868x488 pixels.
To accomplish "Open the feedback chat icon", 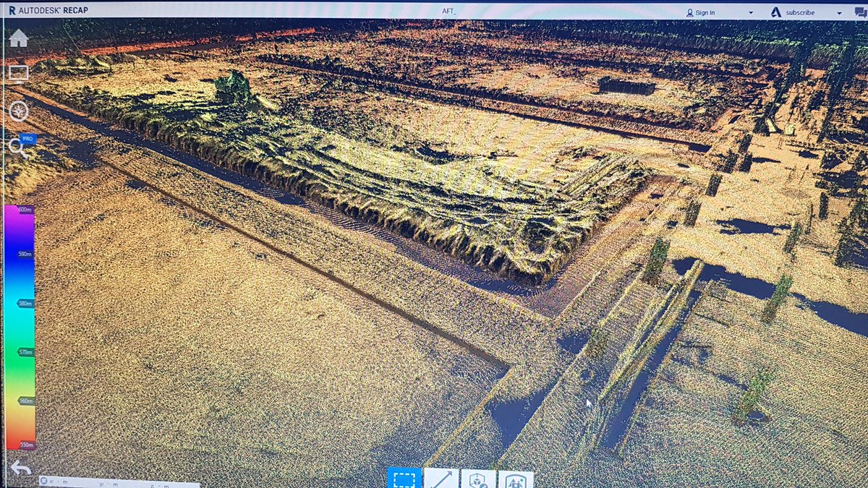I will [x=859, y=12].
